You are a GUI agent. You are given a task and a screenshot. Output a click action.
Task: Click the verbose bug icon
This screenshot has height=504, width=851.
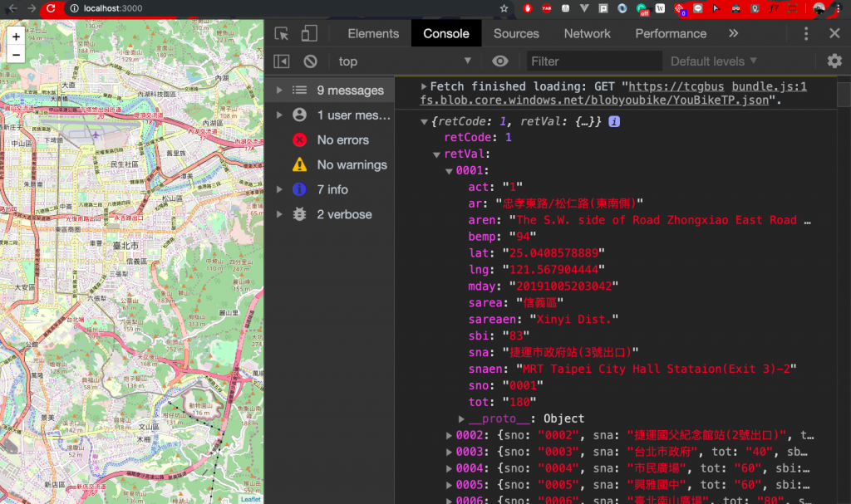[x=299, y=214]
